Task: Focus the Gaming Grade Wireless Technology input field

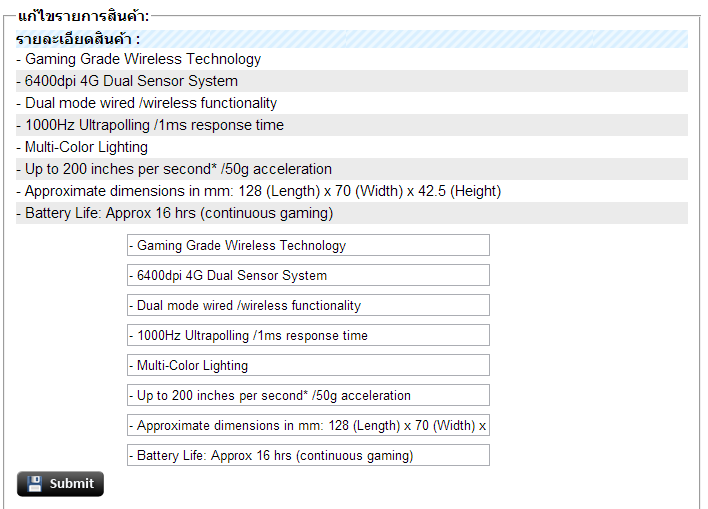Action: coord(308,245)
